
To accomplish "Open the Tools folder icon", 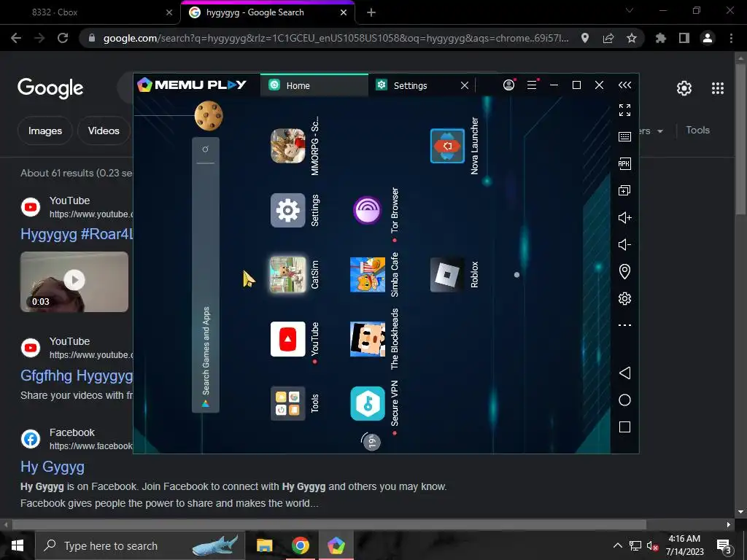I will click(x=287, y=403).
